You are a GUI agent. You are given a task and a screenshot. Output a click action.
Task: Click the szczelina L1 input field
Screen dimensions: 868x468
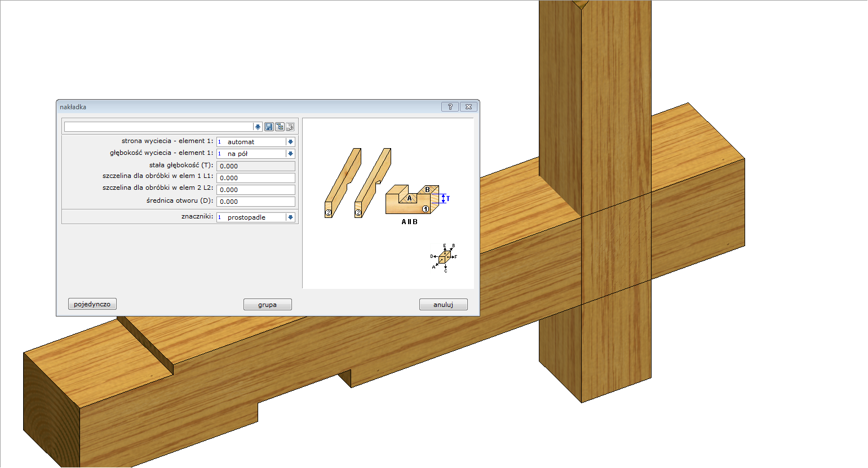256,178
